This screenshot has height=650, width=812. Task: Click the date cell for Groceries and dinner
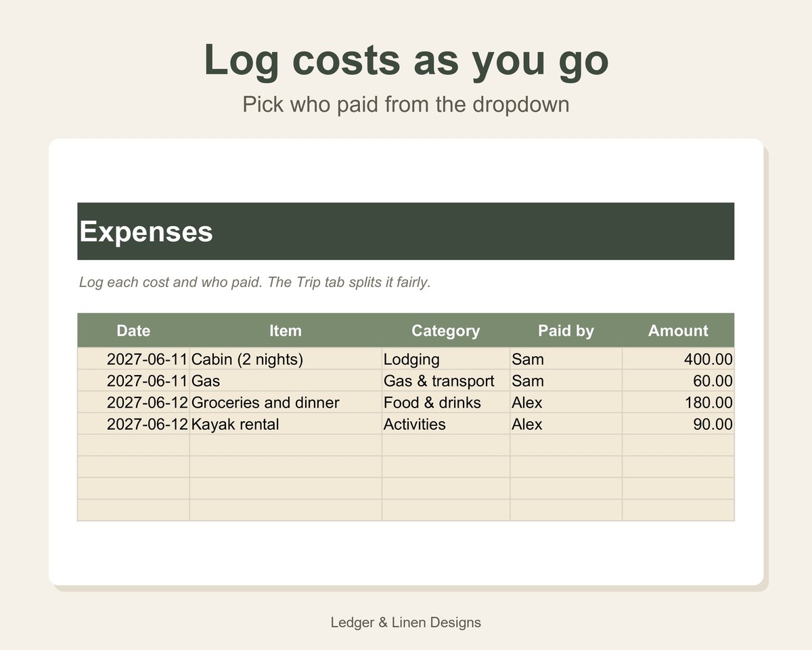[133, 402]
